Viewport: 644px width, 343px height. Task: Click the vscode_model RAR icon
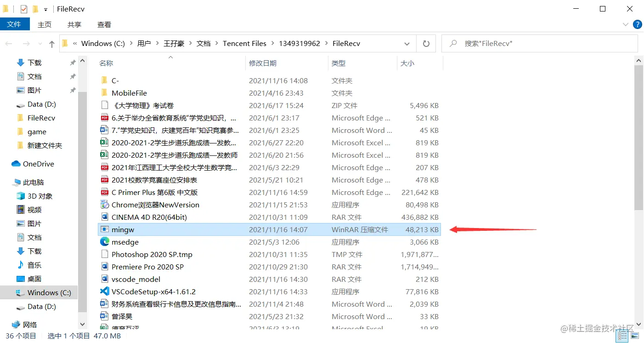(x=104, y=279)
